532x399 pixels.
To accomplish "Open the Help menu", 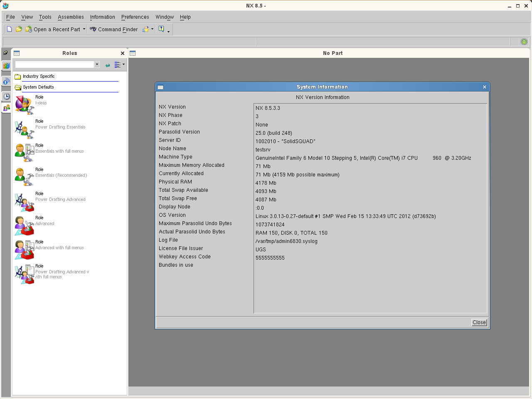I will [x=185, y=17].
